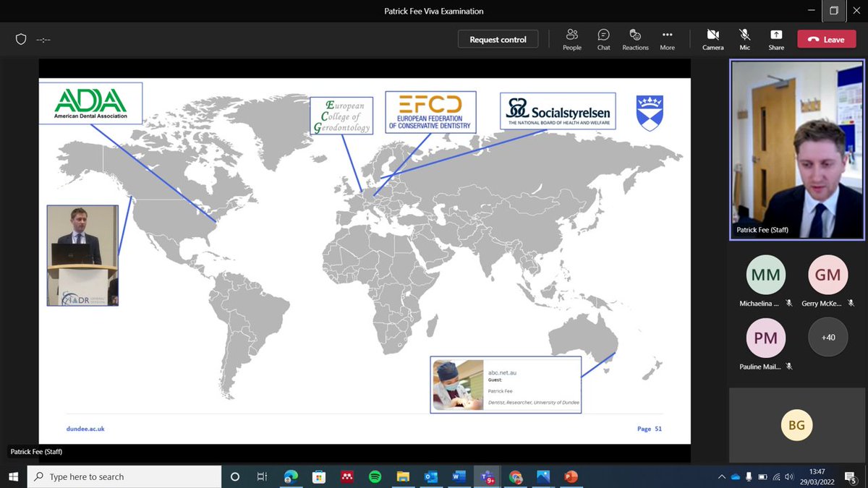868x488 pixels.
Task: Open More actions menu
Action: pos(667,40)
